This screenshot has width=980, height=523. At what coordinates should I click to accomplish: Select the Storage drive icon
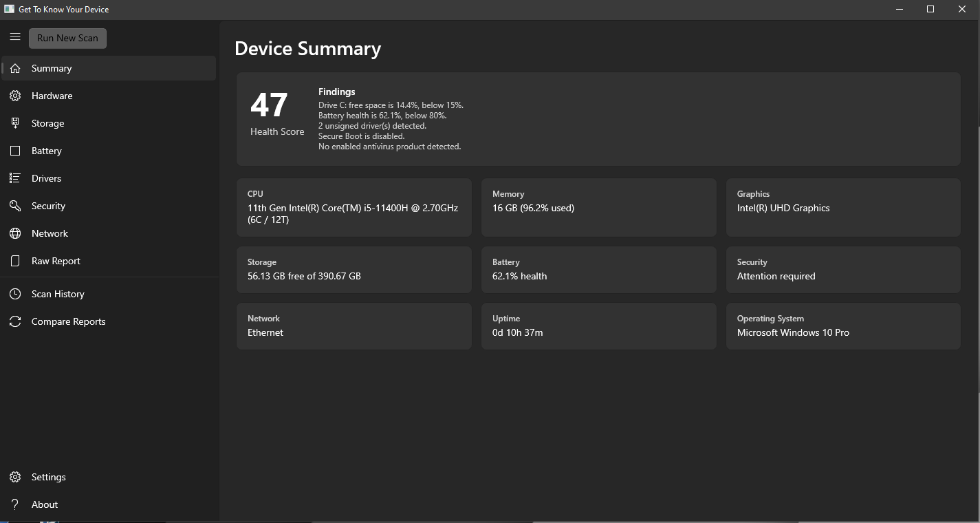coord(15,123)
